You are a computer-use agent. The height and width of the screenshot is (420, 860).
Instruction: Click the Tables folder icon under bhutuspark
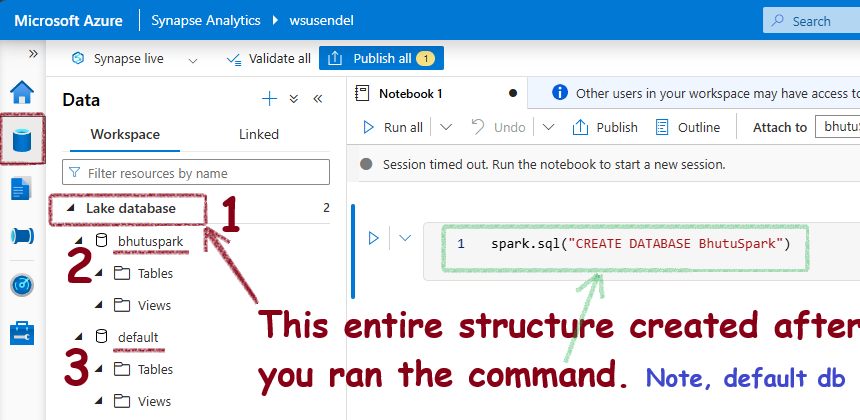coord(122,273)
